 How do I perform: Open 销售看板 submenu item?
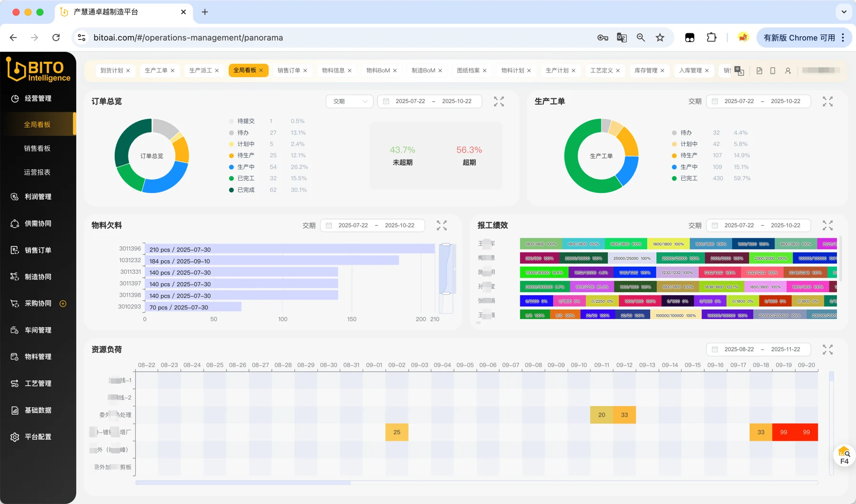pos(37,148)
